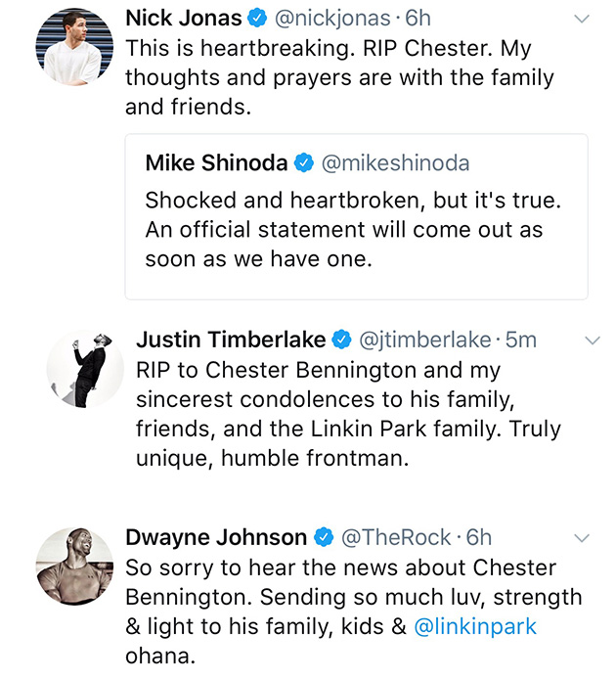Viewport: 616px width, 680px height.
Task: Open Dwayne Johnson's profile avatar
Action: click(74, 567)
